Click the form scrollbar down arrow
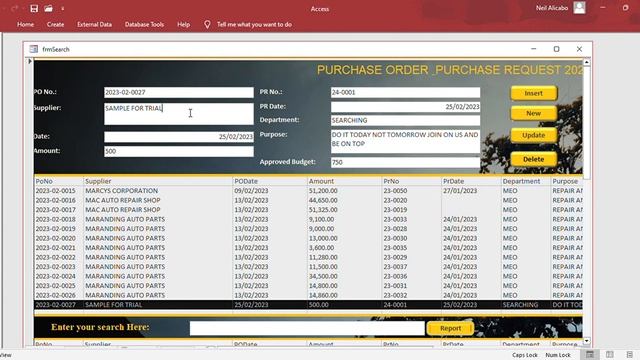The height and width of the screenshot is (360, 640). click(587, 341)
